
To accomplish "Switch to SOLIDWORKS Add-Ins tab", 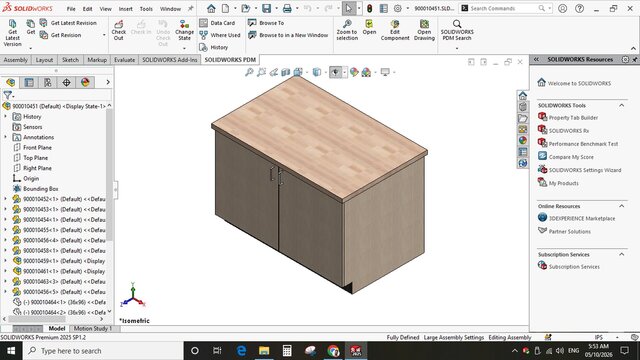I will click(x=169, y=60).
